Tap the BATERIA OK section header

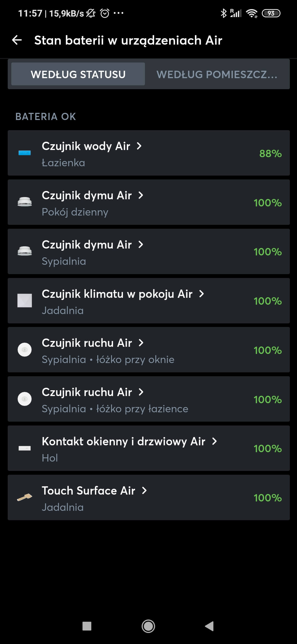tap(46, 116)
